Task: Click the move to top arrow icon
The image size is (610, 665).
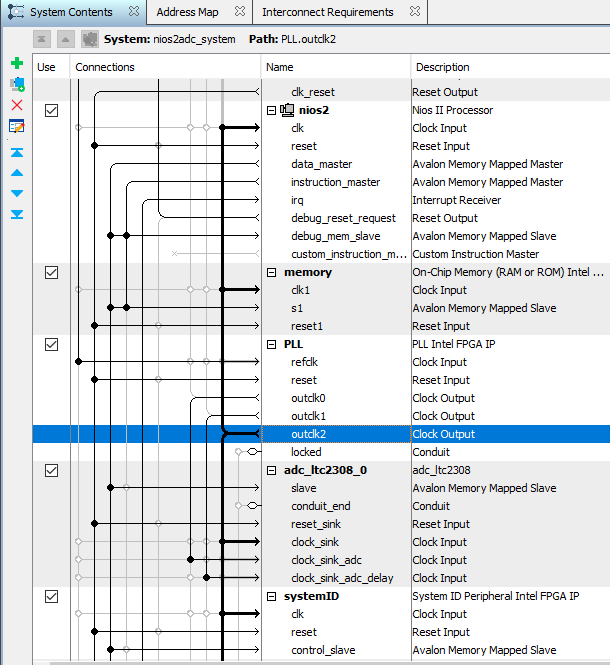Action: [17, 152]
